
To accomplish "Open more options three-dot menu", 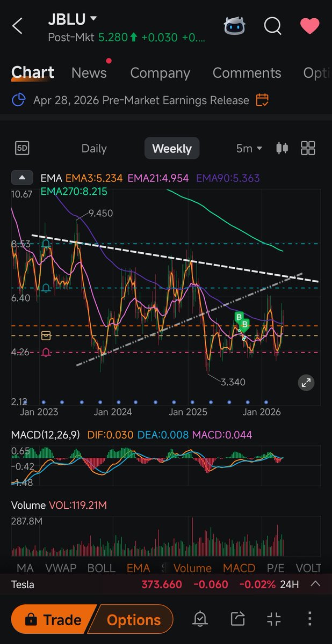I will click(x=310, y=619).
